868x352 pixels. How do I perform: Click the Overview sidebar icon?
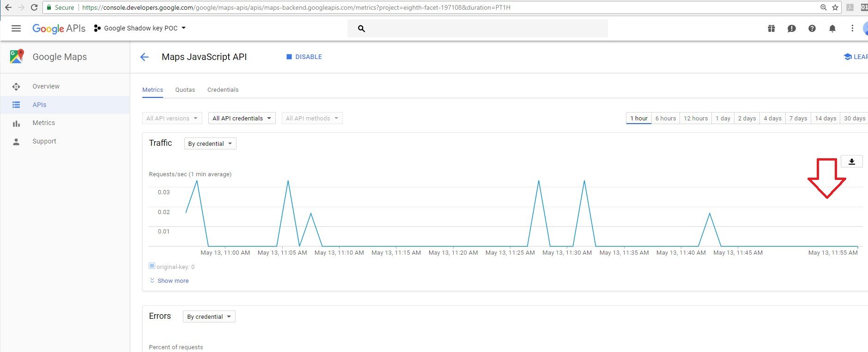pos(16,86)
